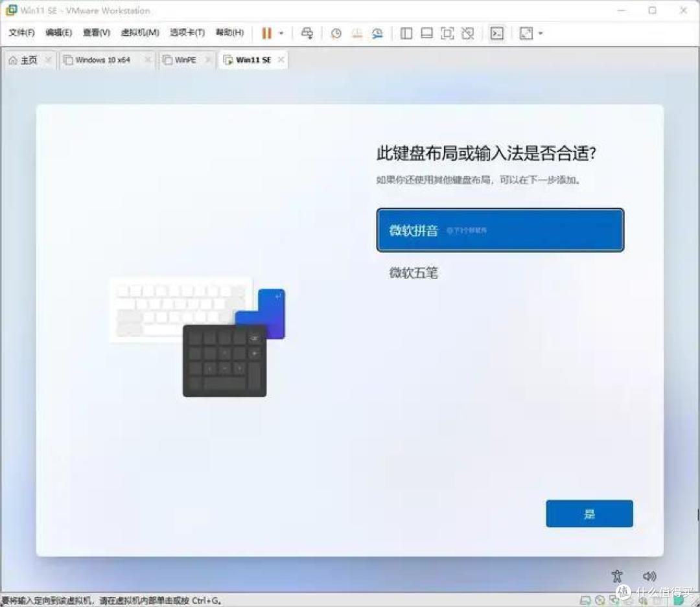Click the 是 button to confirm

pyautogui.click(x=589, y=513)
